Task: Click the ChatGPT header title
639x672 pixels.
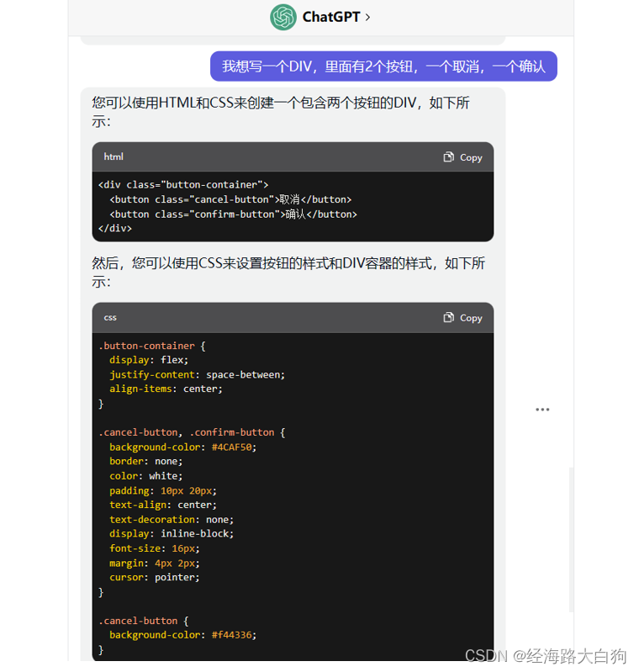Action: tap(331, 17)
